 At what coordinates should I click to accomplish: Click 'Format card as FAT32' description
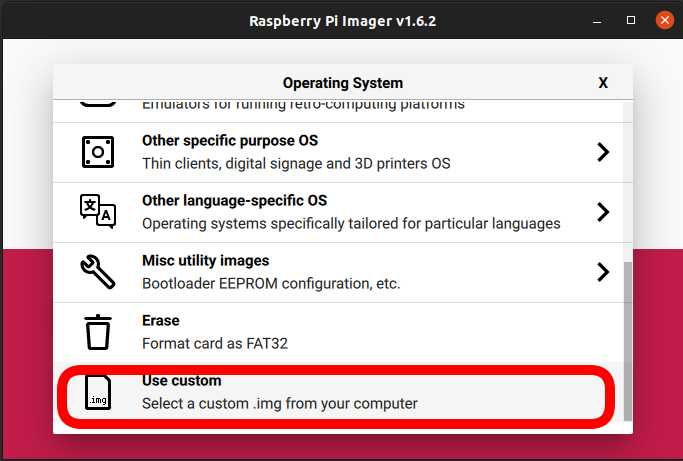(215, 343)
